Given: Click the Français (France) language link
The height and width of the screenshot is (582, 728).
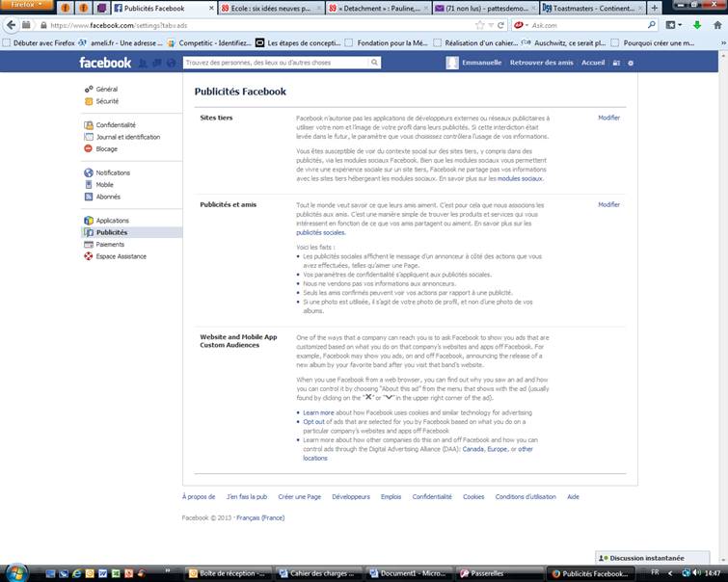Looking at the screenshot, I should 260,518.
